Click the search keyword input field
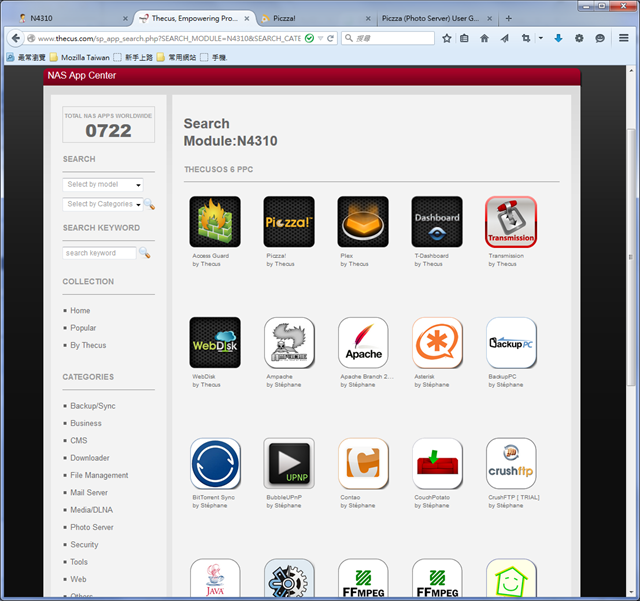Viewport: 640px width, 601px height. [x=99, y=253]
